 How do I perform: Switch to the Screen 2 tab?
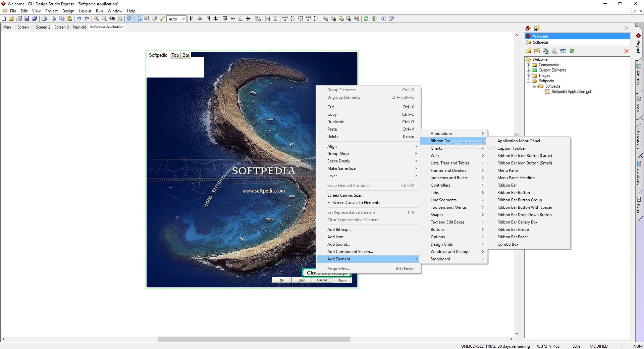point(43,27)
